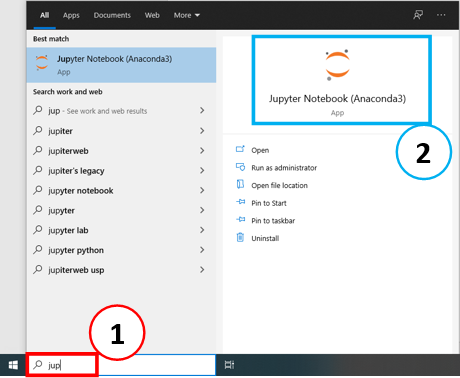Choose Open file location

tap(279, 186)
